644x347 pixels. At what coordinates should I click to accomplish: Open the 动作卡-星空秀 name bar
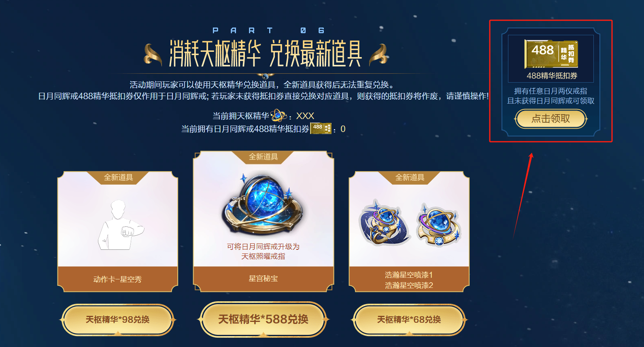coord(118,279)
